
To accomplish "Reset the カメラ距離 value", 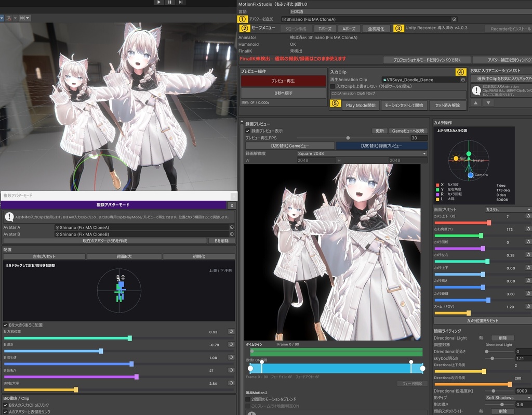I will click(528, 293).
